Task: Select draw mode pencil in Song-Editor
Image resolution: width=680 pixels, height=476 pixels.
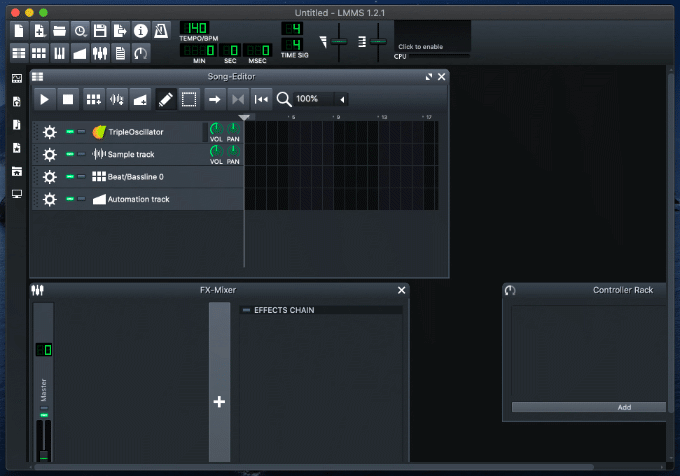Action: tap(166, 100)
